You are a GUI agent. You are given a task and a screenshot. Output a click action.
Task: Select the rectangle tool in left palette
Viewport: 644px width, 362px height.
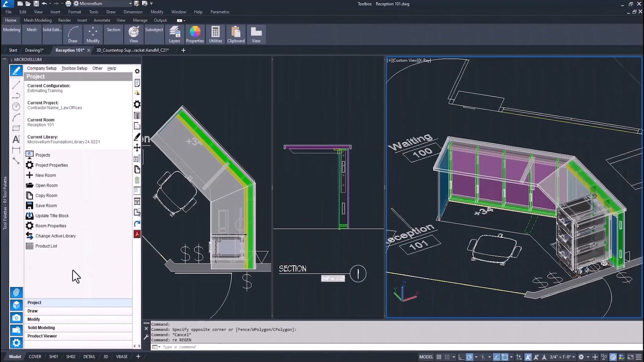pos(16,128)
